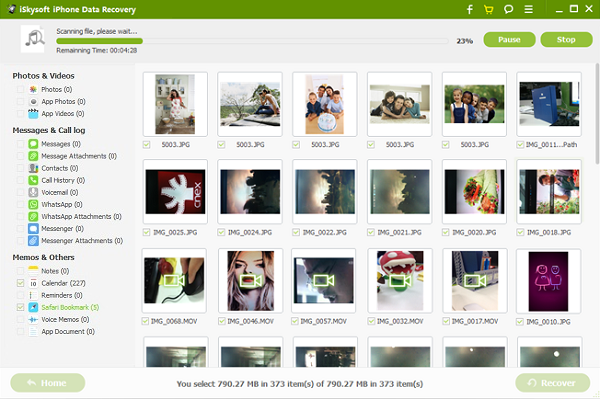600x399 pixels.
Task: Open the IMG_0010.JPG neon figures thumbnail
Action: 548,281
